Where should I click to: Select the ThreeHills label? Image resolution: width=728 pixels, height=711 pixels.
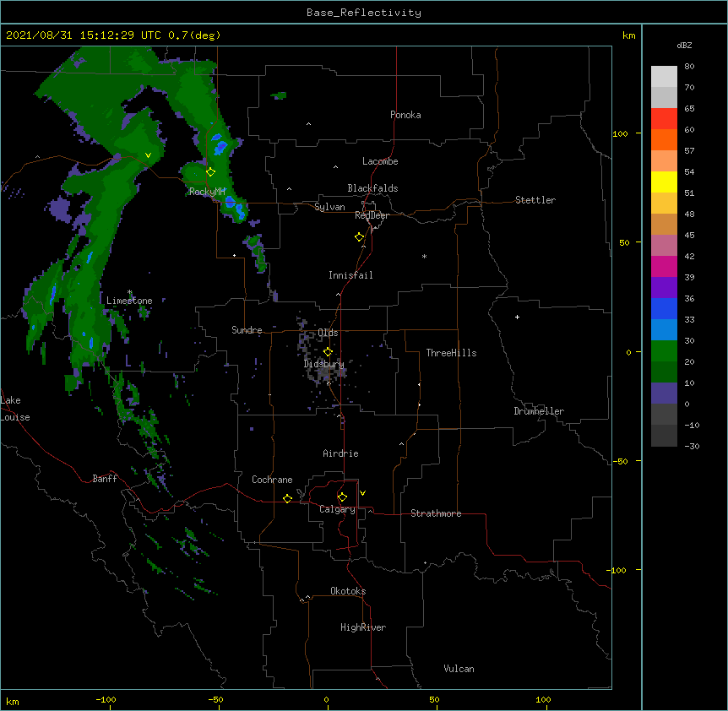point(451,353)
